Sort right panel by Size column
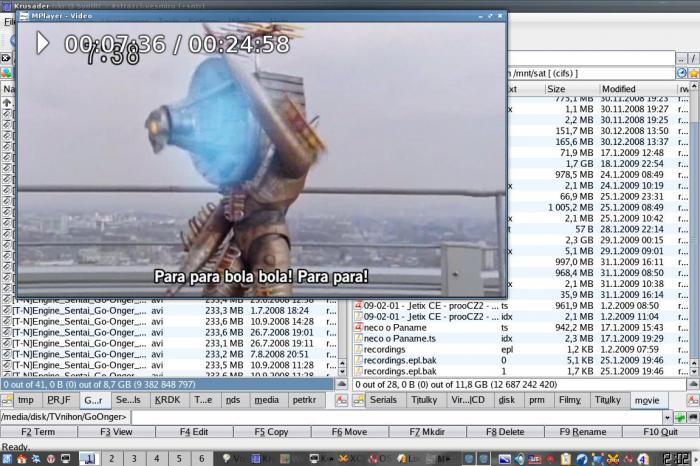Screen dimensions: 700x466 571,89
